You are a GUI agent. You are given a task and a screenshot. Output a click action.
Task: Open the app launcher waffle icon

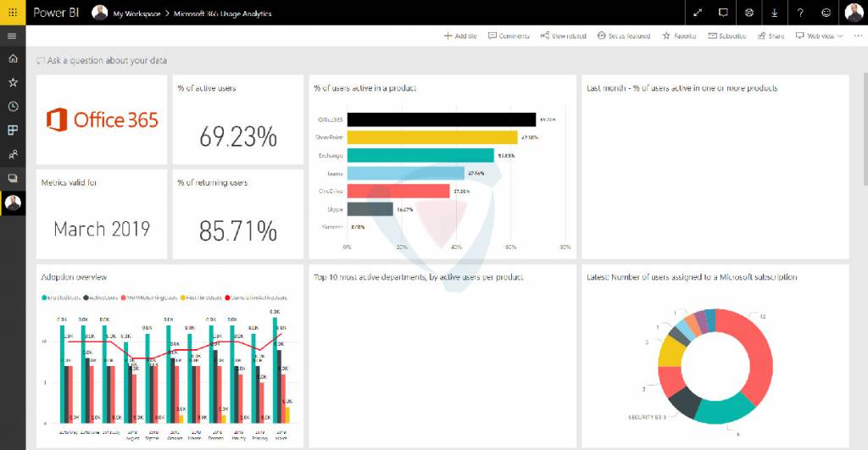[13, 13]
